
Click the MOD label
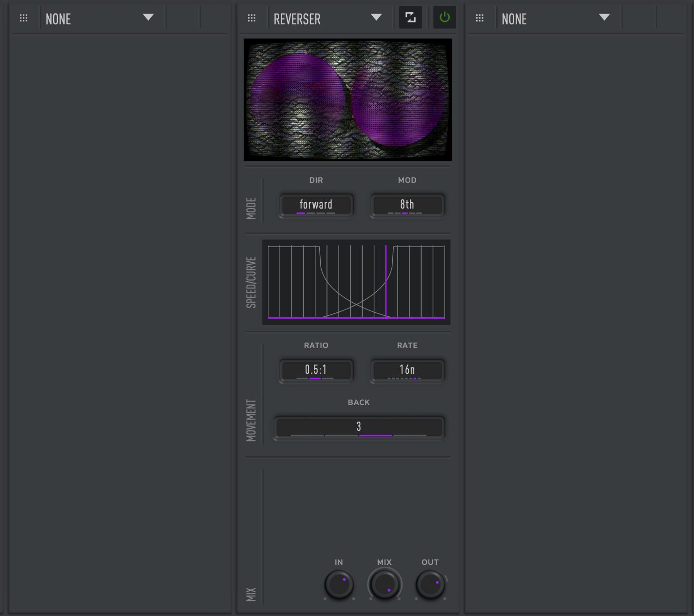click(x=407, y=180)
